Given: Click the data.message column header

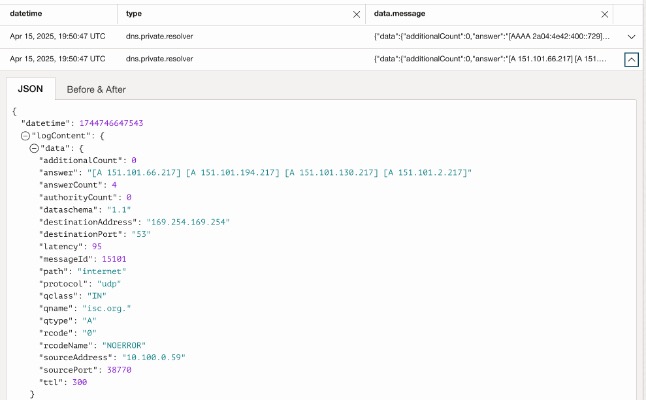Looking at the screenshot, I should pos(399,14).
